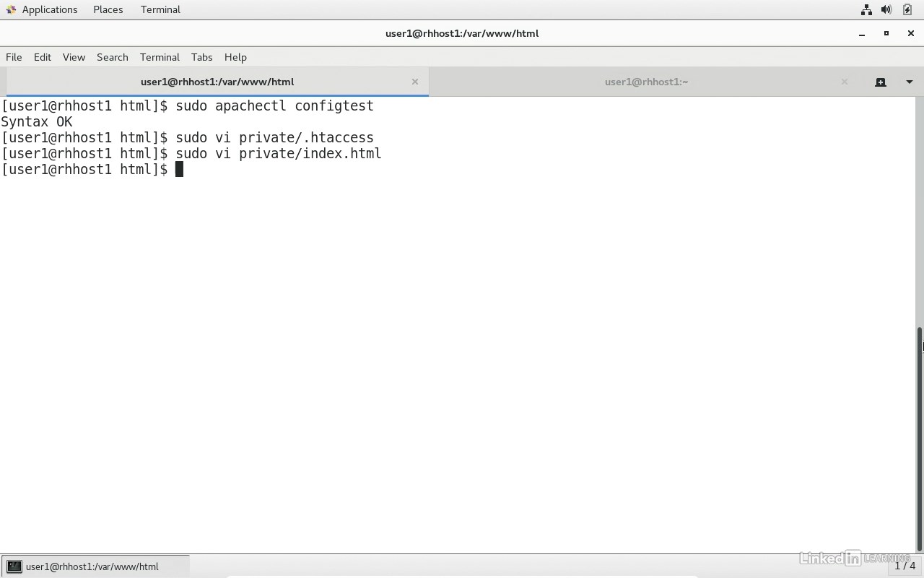Open the Tabs menu

click(x=201, y=57)
